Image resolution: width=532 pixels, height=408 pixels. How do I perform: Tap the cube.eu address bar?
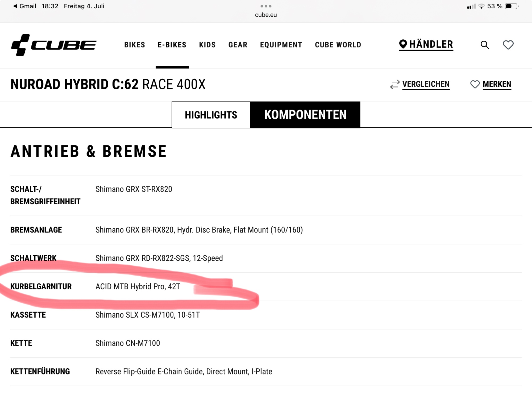(266, 15)
